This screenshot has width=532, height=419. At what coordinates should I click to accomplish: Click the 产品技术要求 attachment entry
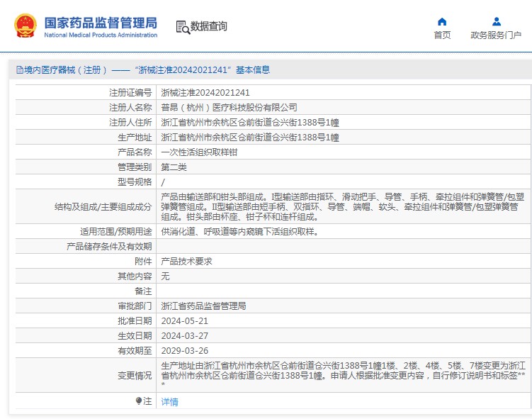(186, 261)
